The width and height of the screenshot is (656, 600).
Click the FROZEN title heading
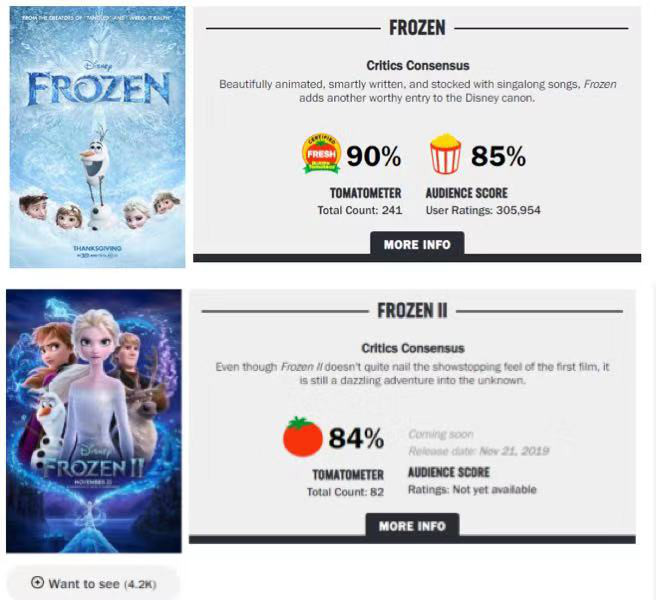click(417, 28)
